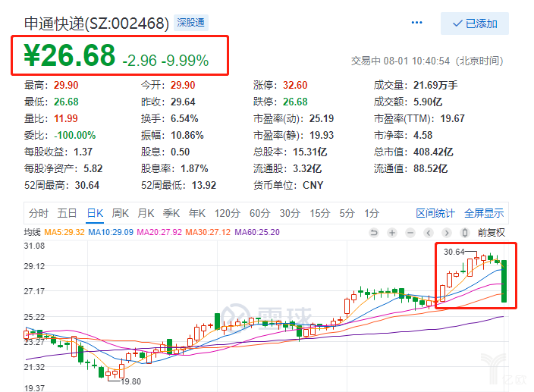Viewport: 534px width, 392px height.
Task: Click the 每股收益 value 1.37
Action: pyautogui.click(x=83, y=152)
